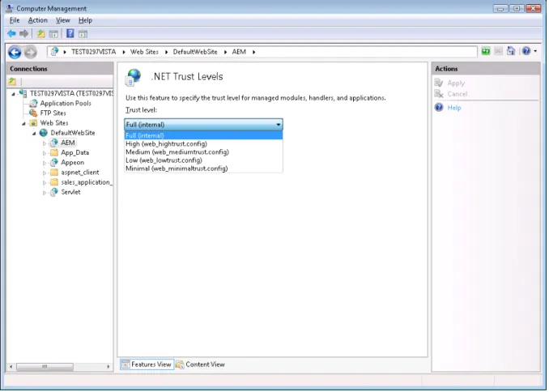
Task: Click the IIS round grey Forward button
Action: tap(31, 52)
